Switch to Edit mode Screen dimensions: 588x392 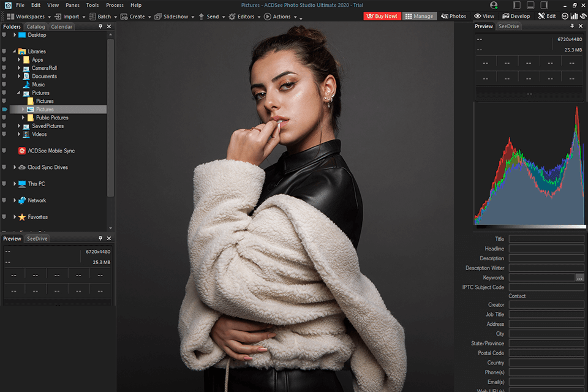547,16
